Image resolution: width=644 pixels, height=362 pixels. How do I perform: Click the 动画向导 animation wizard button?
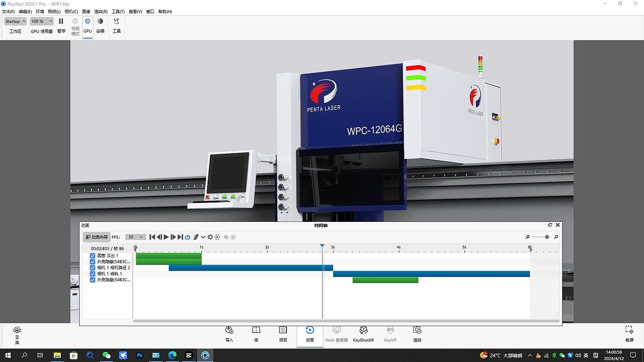(x=97, y=237)
